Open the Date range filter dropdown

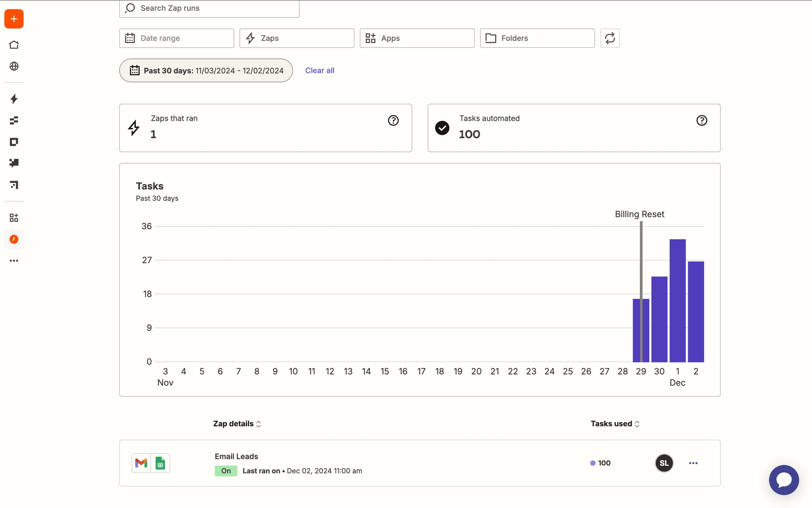click(176, 38)
